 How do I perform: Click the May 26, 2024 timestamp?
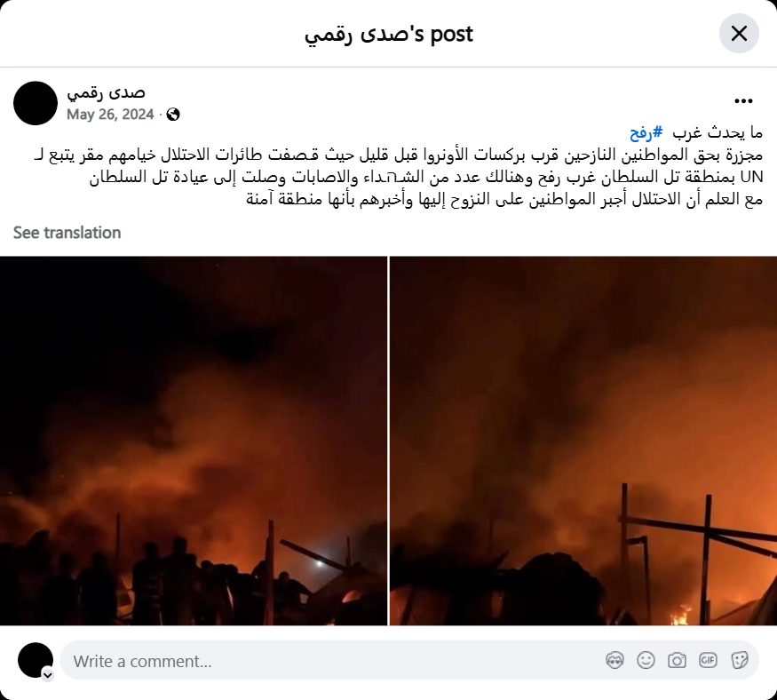[110, 115]
